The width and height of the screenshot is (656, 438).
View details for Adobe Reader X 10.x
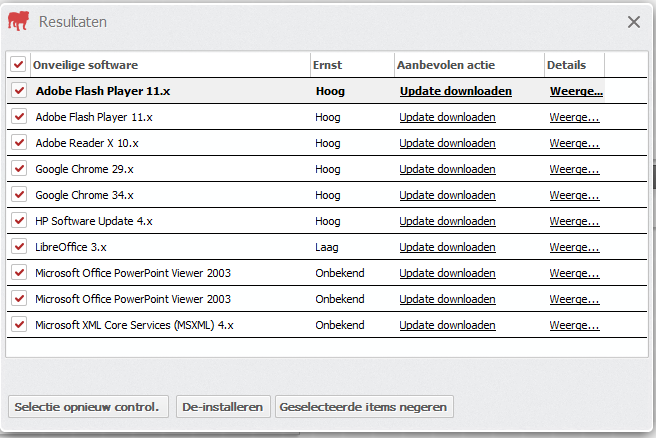coord(574,143)
